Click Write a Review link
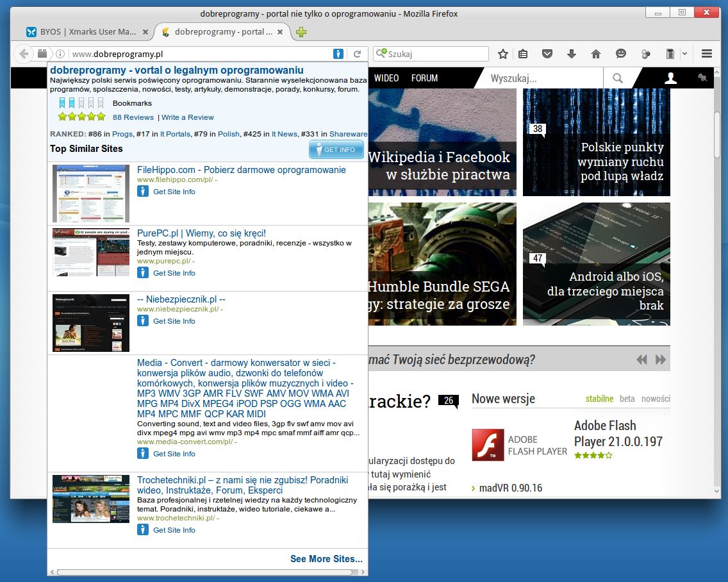 click(188, 117)
